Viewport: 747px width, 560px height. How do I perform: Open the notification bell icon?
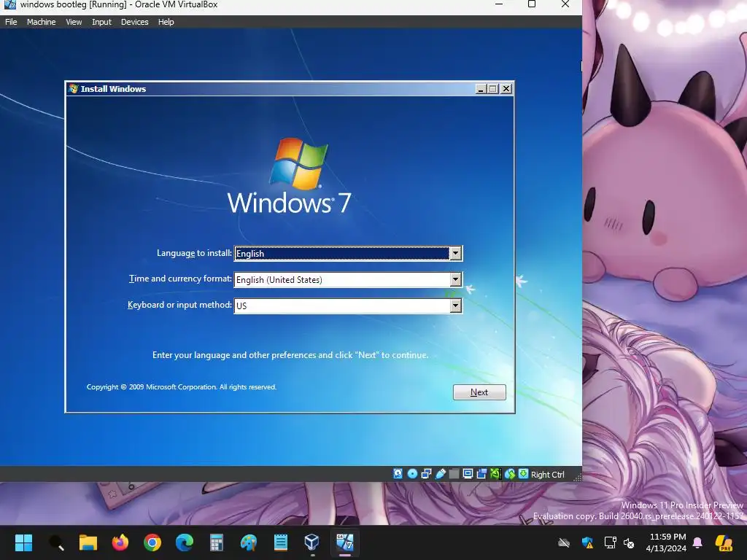697,542
